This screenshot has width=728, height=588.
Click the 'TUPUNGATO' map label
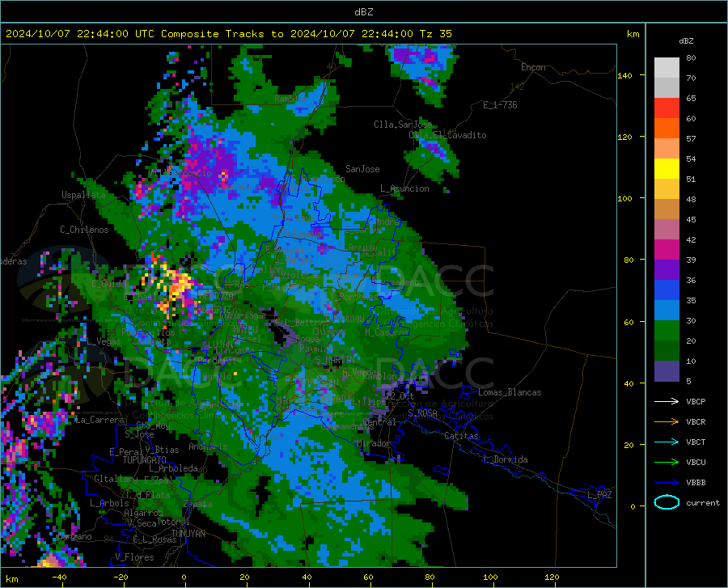[144, 460]
